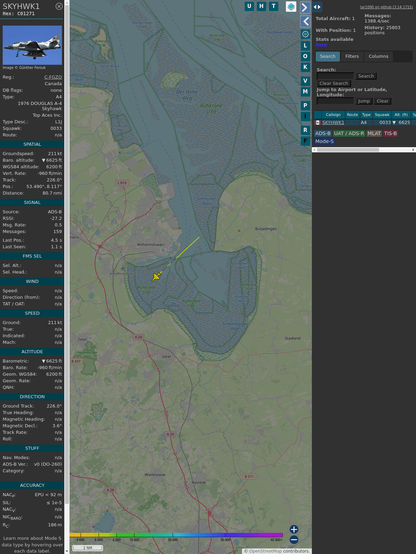Switch to the Columns tab

(x=378, y=56)
